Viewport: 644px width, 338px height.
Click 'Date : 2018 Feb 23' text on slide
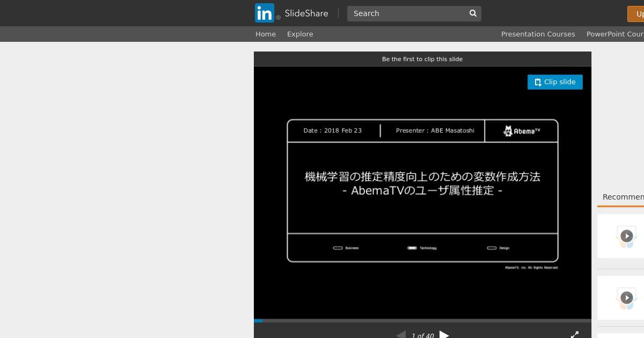pos(333,130)
